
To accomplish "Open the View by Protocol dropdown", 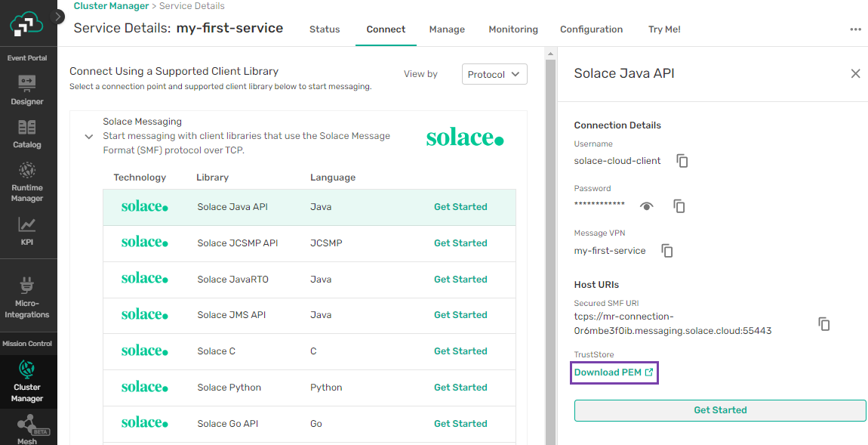I will tap(494, 74).
